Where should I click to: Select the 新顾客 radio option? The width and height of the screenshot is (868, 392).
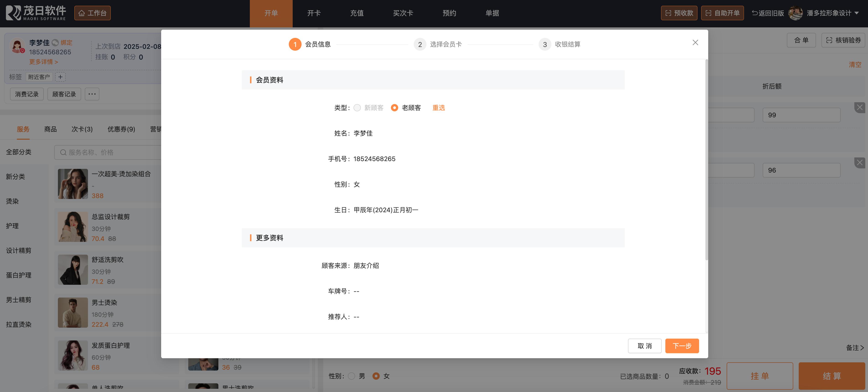click(x=357, y=108)
